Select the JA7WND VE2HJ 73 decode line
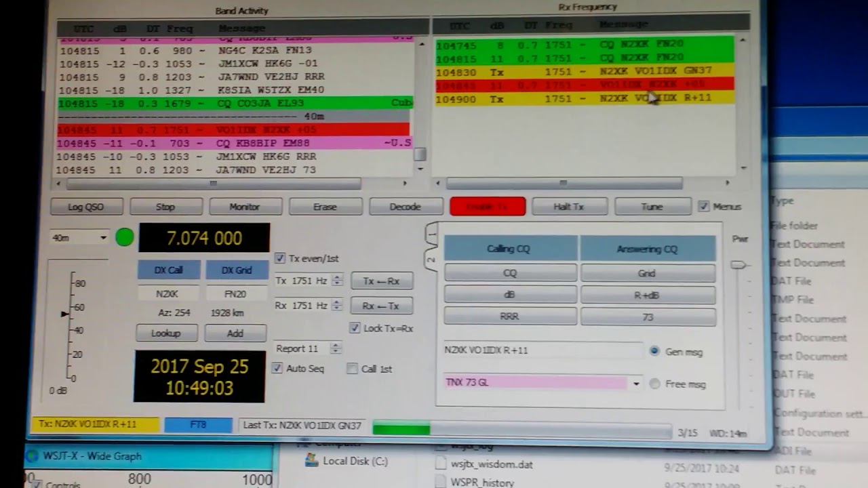 [x=235, y=169]
